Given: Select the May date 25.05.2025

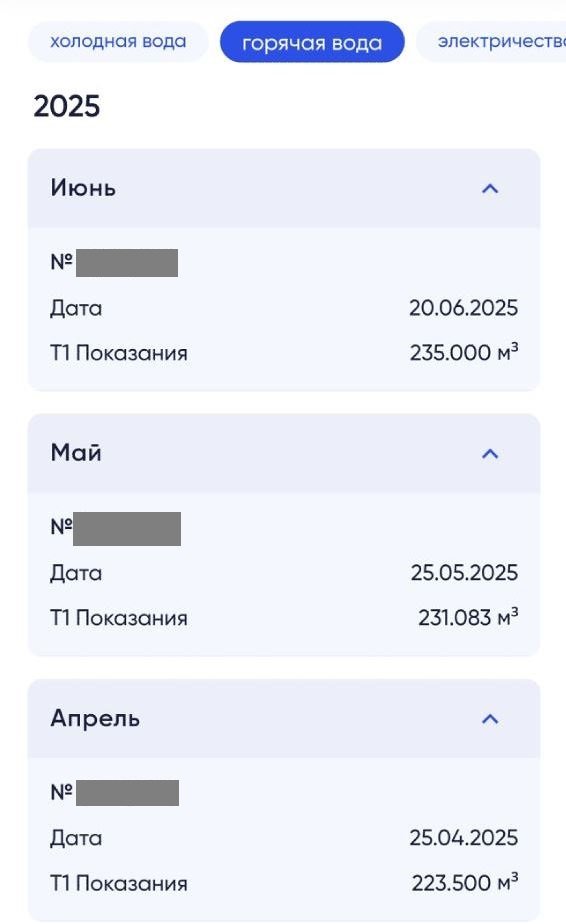Looking at the screenshot, I should click(x=464, y=573).
